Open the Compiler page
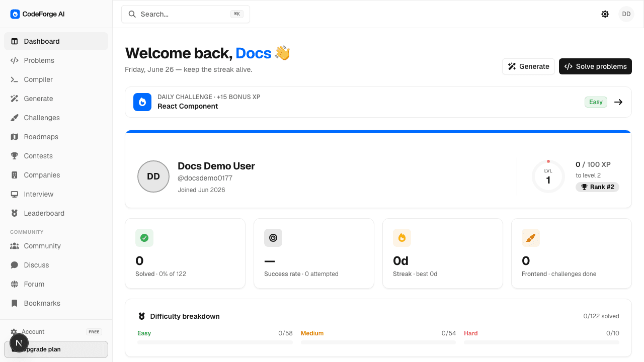Screen dimensions: 644x362 point(56,79)
